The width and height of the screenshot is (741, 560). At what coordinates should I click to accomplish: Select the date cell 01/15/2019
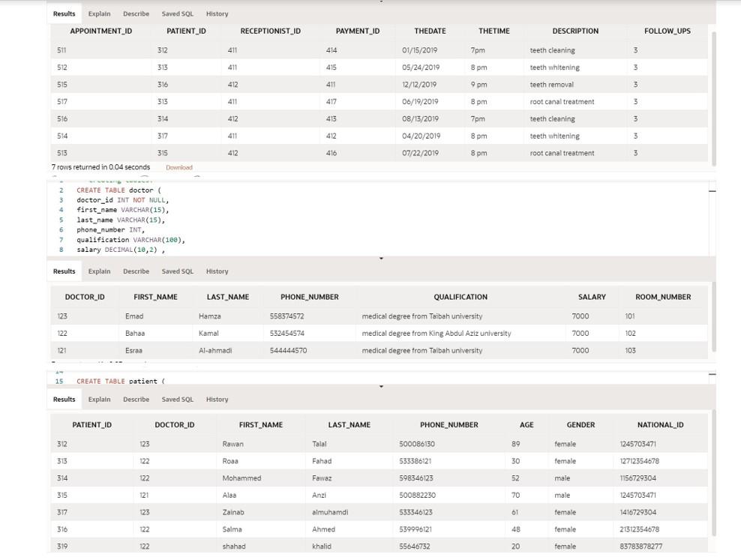(420, 50)
